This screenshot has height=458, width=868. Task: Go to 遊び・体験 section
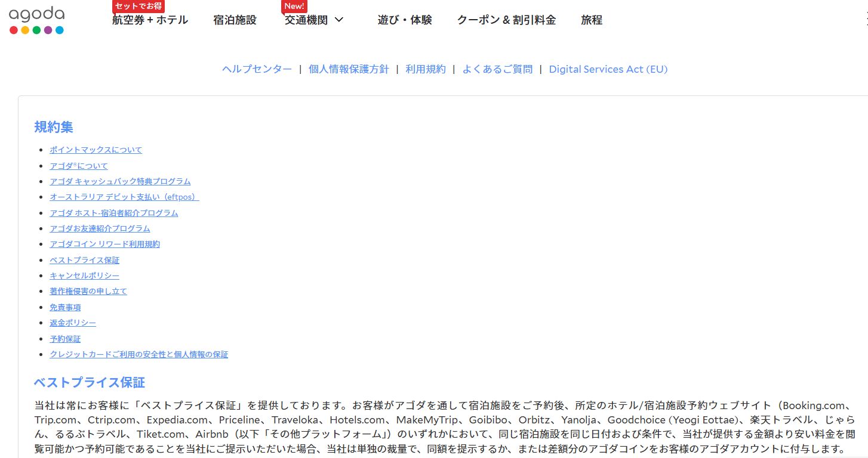point(404,20)
